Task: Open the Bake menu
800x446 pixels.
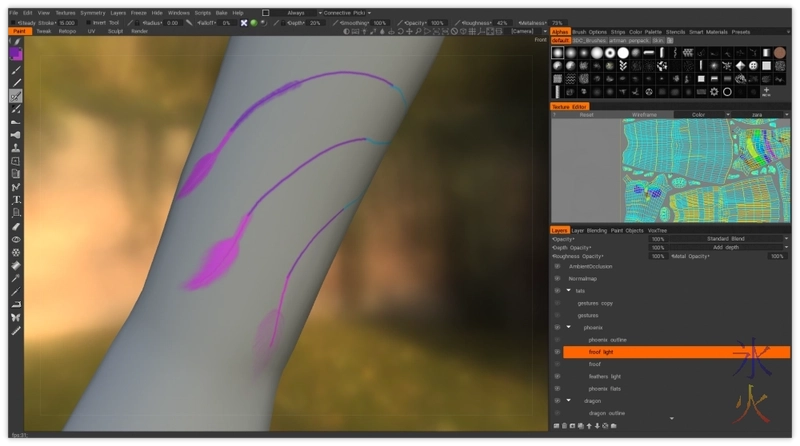Action: click(x=221, y=12)
